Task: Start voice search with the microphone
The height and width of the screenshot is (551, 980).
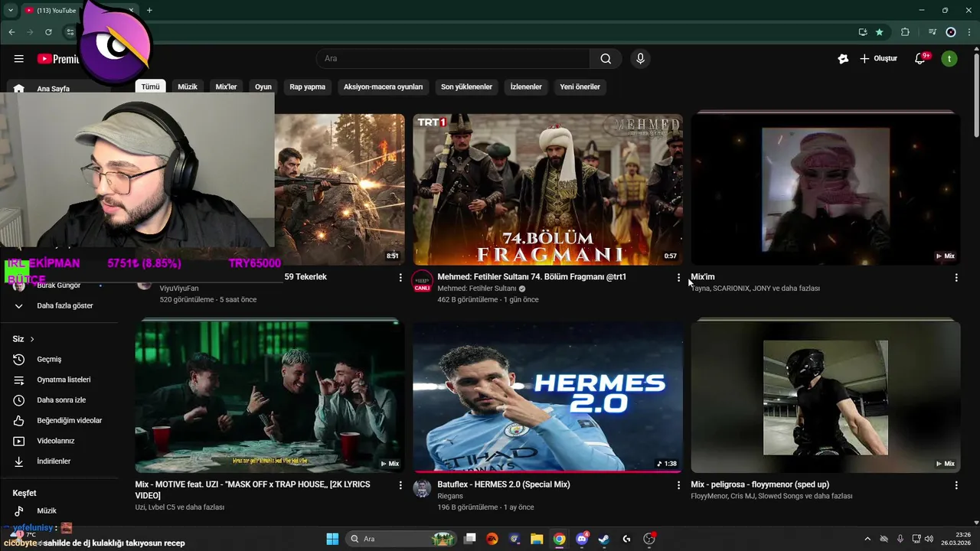Action: click(x=640, y=59)
